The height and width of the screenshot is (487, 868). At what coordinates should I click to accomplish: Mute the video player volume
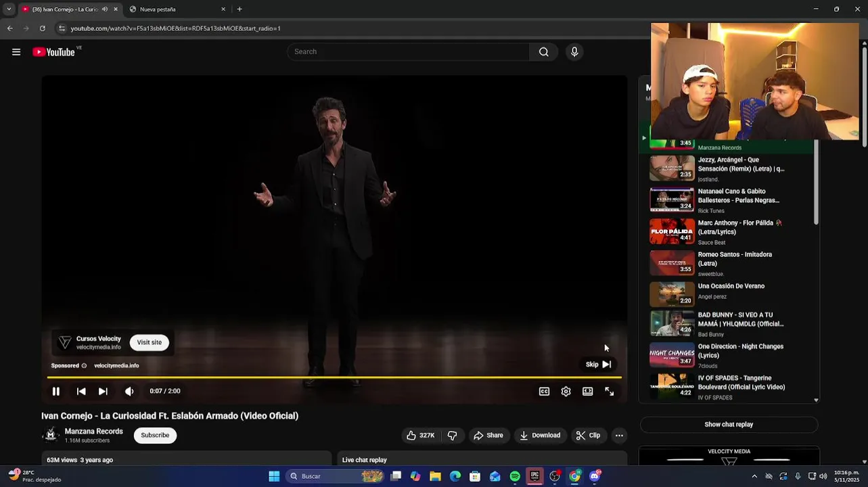point(129,391)
